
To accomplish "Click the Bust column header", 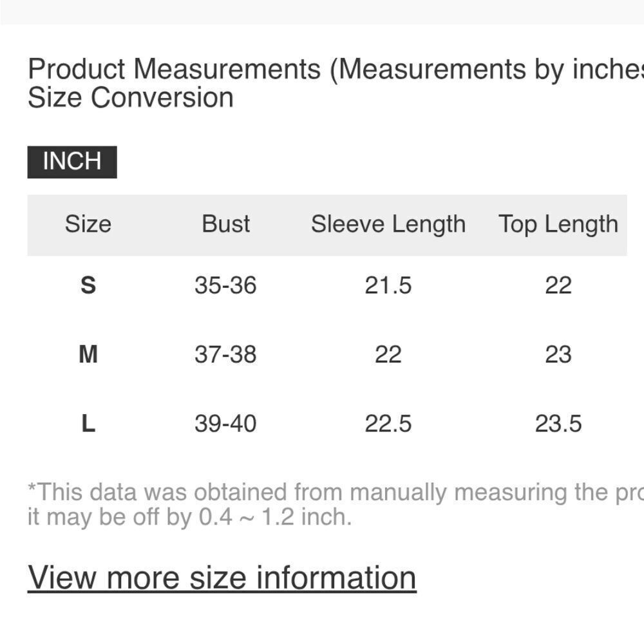I will click(225, 224).
